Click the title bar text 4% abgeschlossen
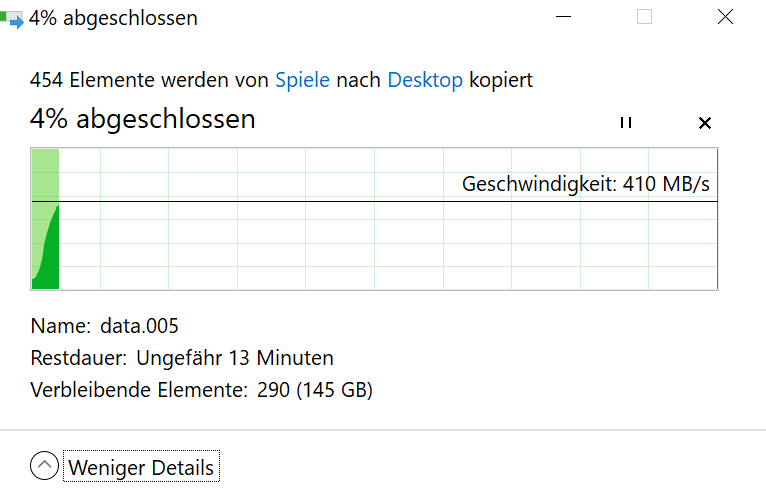 pos(113,19)
